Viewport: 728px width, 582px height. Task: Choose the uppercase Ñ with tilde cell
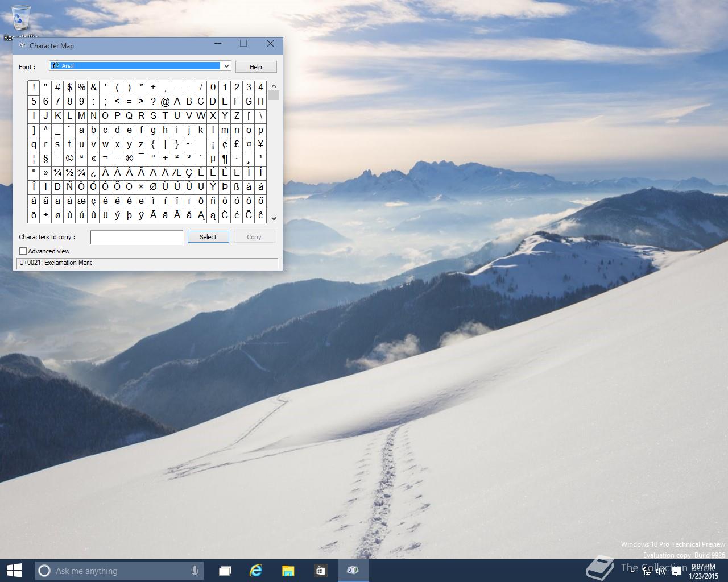coord(69,186)
